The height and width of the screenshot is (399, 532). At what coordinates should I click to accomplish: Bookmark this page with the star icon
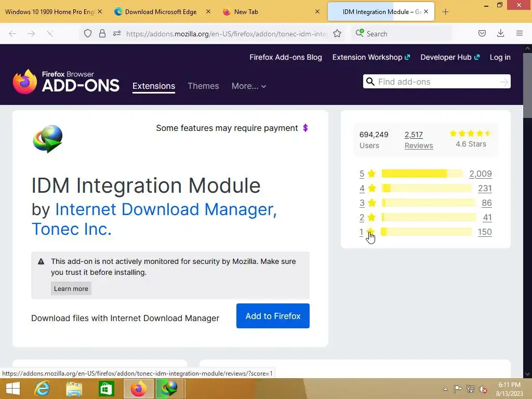(337, 34)
